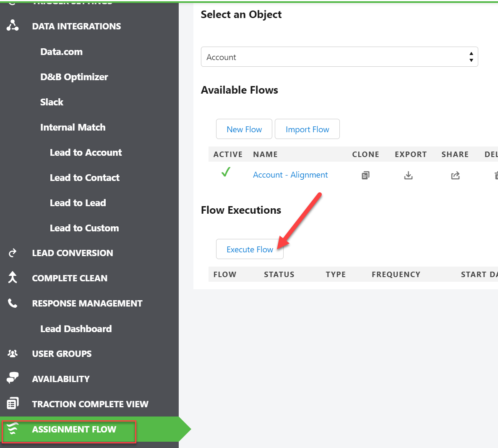The height and width of the screenshot is (448, 498).
Task: Click the New Flow button
Action: coord(244,129)
